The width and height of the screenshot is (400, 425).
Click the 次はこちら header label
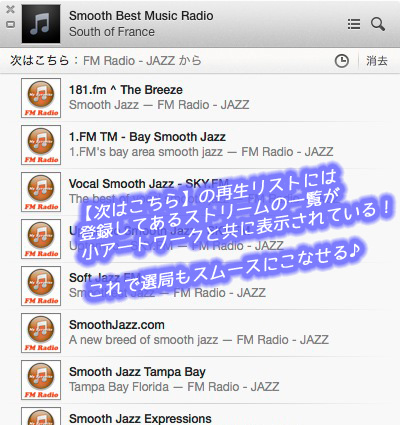(x=39, y=61)
